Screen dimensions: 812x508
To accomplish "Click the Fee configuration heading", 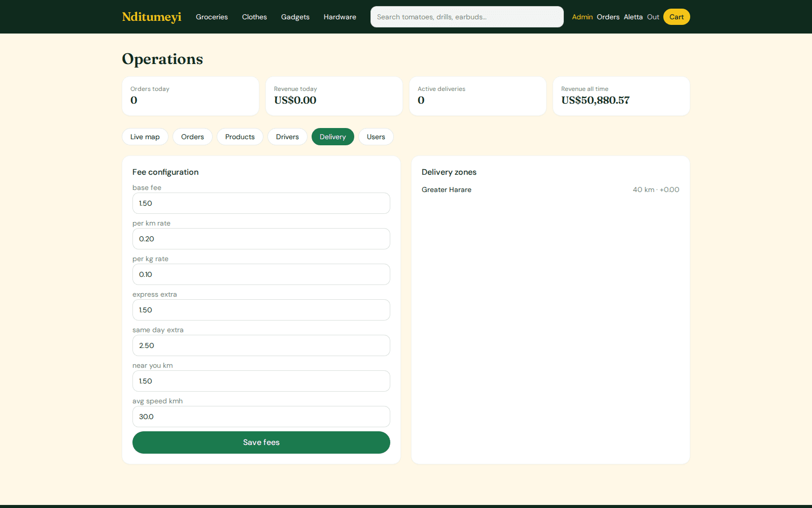I will click(x=165, y=172).
